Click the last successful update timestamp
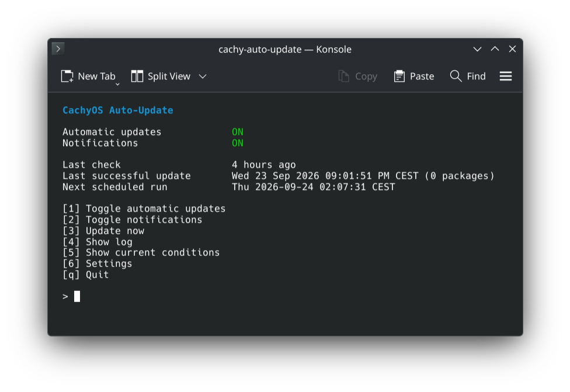Screen dimensions: 570x392 coord(363,176)
